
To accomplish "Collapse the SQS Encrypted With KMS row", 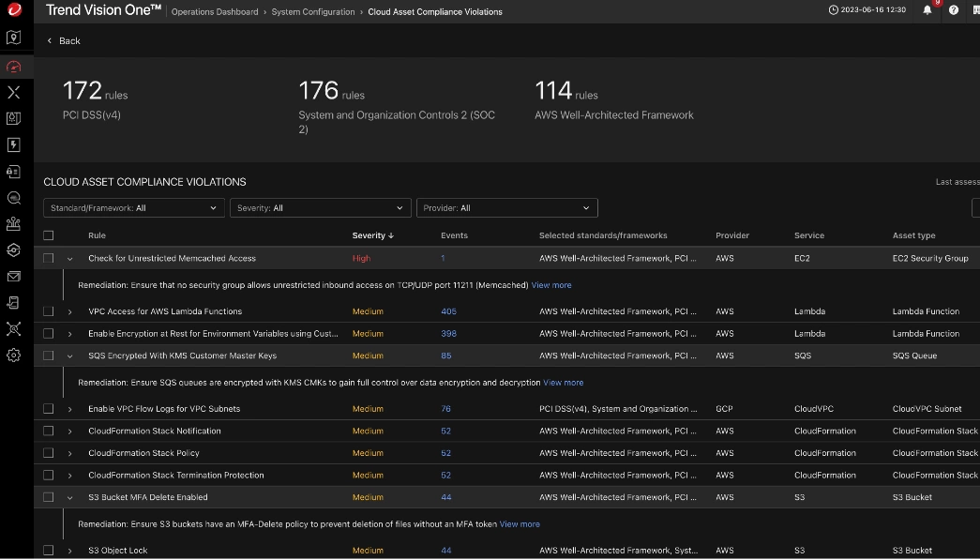I will coord(70,356).
